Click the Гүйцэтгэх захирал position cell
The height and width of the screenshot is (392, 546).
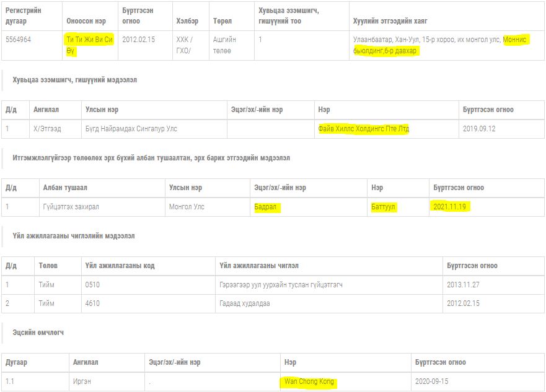coord(72,207)
